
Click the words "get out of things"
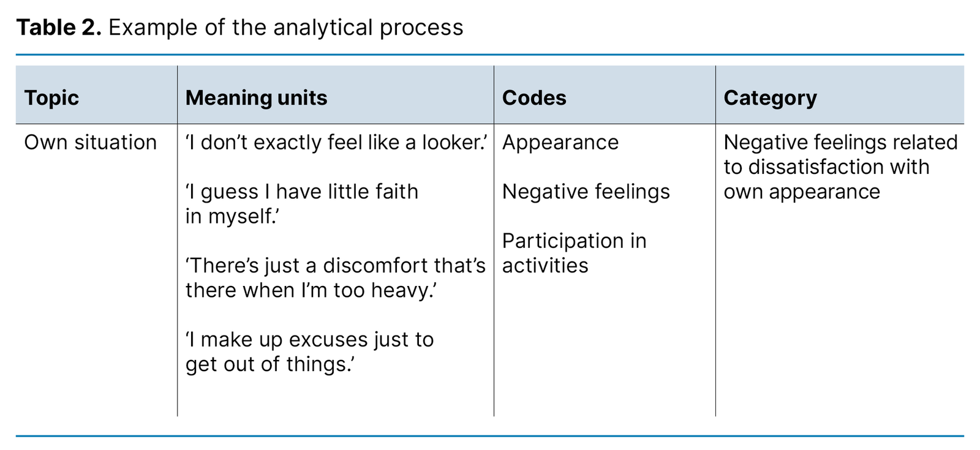point(269,364)
